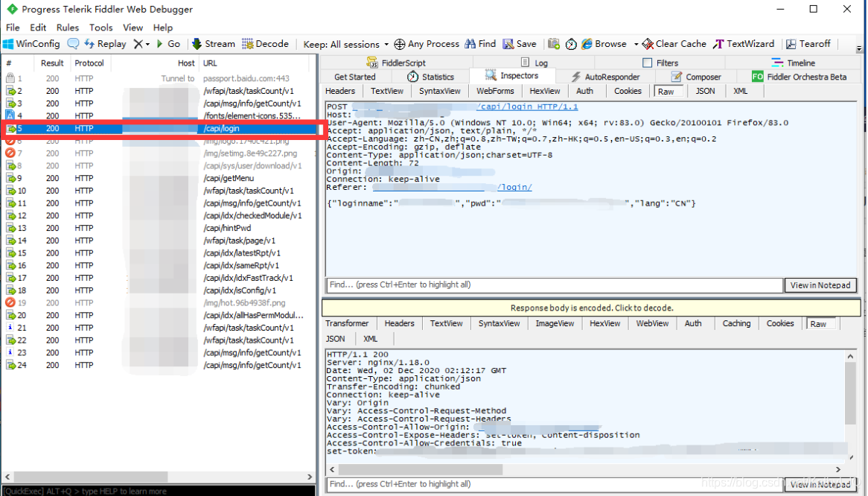Viewport: 868px width, 496px height.
Task: Switch to the FiddlerScript tab
Action: pyautogui.click(x=396, y=63)
